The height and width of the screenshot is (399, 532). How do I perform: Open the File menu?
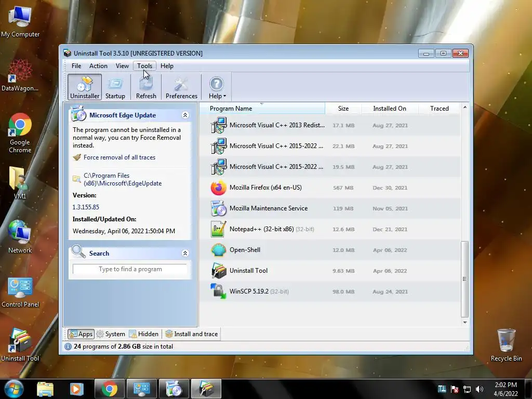tap(76, 66)
